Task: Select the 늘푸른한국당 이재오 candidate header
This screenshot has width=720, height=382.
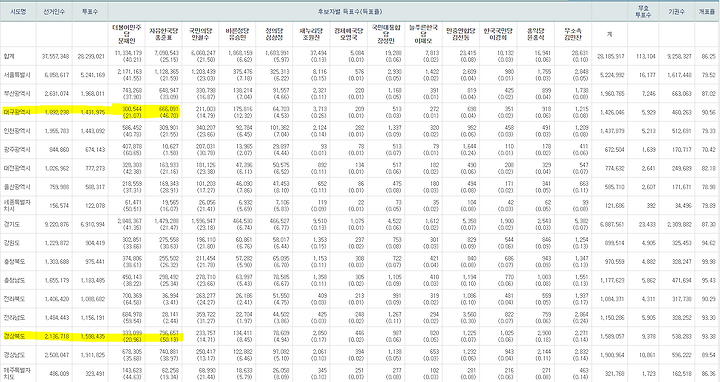Action: (423, 34)
